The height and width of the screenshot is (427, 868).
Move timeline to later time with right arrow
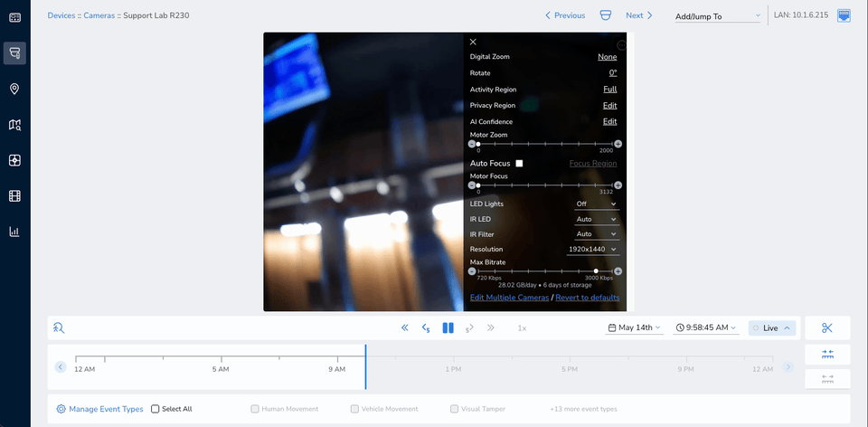tap(788, 367)
